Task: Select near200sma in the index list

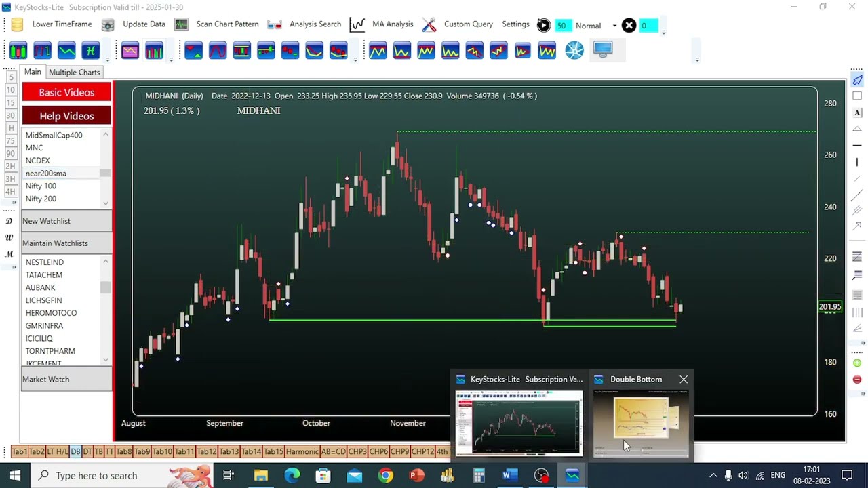Action: [62, 174]
